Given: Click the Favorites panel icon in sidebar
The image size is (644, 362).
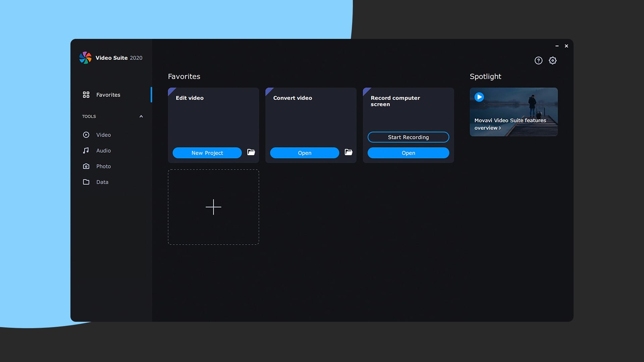Looking at the screenshot, I should (x=86, y=94).
